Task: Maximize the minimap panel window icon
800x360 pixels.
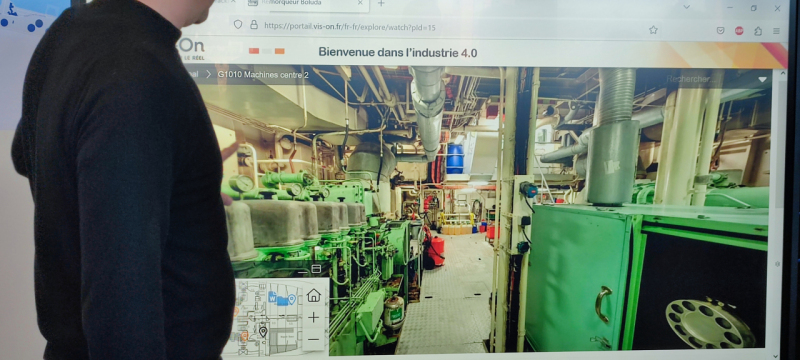Action: [x=316, y=269]
